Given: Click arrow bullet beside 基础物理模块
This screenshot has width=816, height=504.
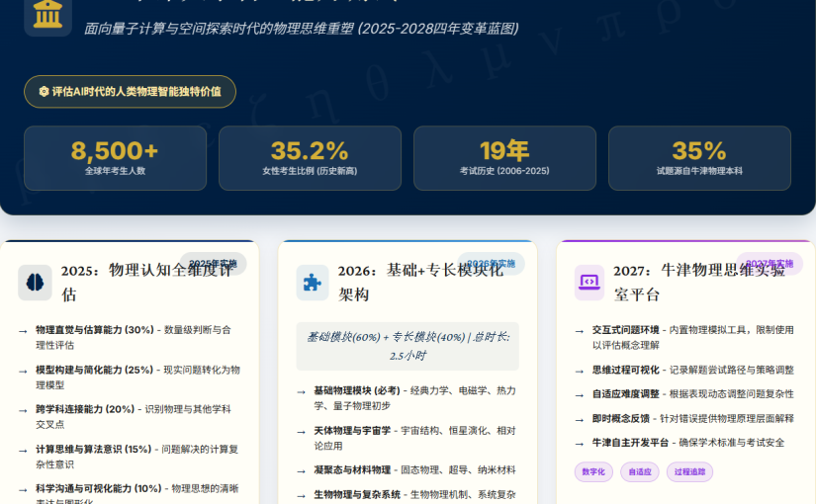Looking at the screenshot, I should [301, 392].
